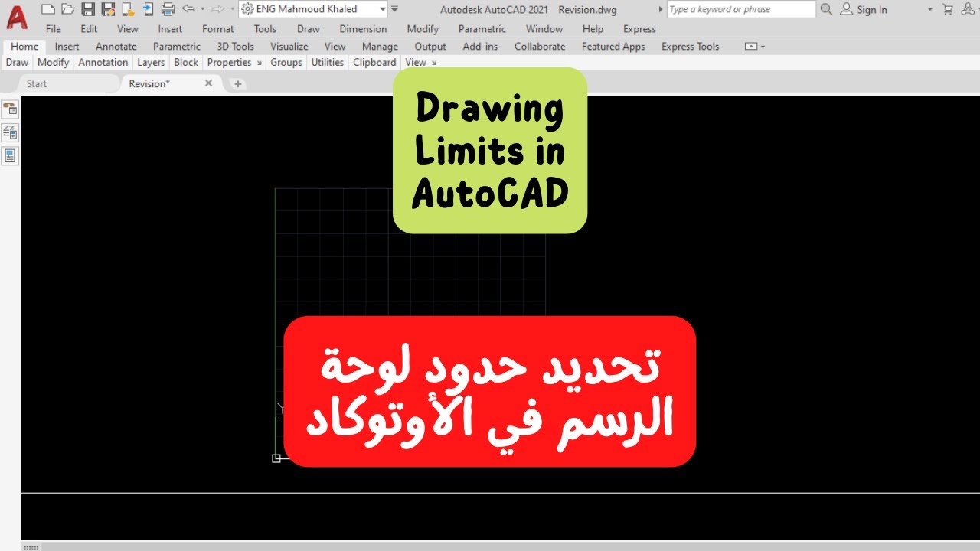Create a new drawing with the New icon

tap(47, 8)
